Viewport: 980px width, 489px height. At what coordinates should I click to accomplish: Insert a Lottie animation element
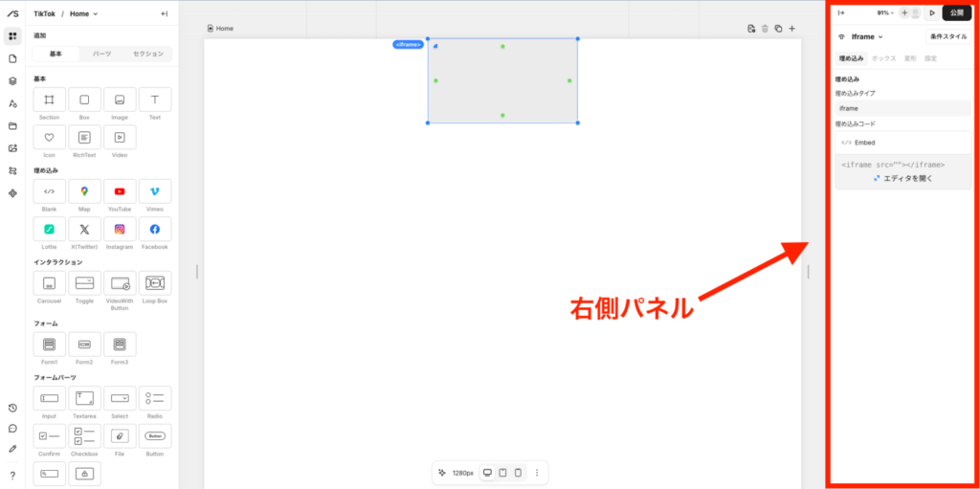(50, 230)
